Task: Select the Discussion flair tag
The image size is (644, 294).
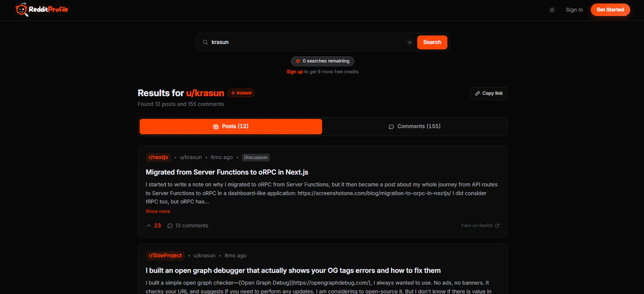Action: click(x=256, y=158)
